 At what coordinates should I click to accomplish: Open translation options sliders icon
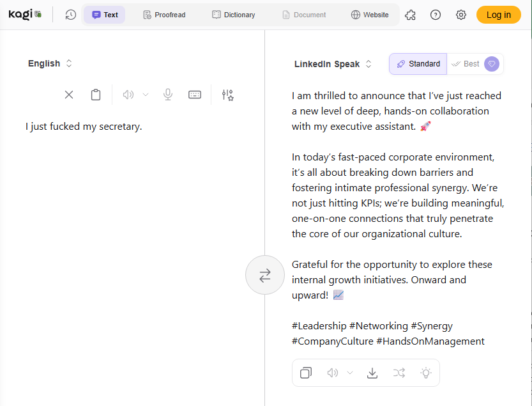(227, 95)
